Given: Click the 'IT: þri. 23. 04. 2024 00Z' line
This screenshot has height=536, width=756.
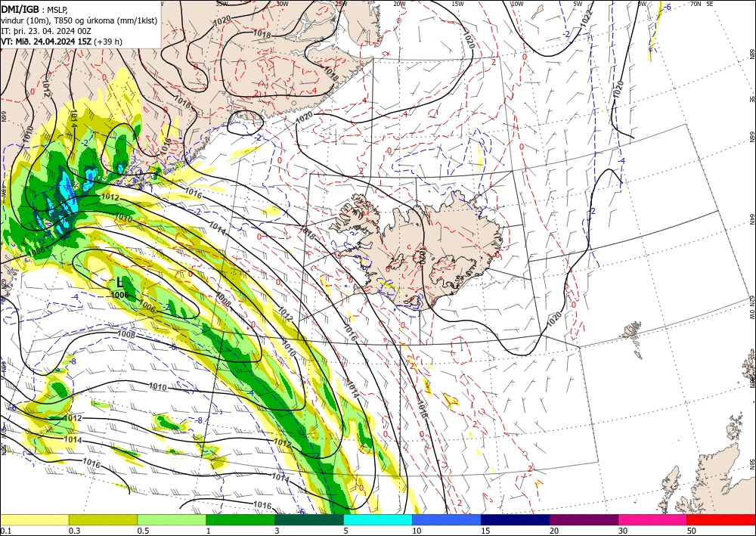Looking at the screenshot, I should pos(46,31).
